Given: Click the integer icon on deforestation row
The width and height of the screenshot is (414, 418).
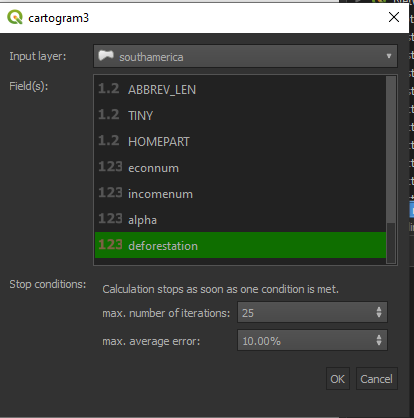Looking at the screenshot, I should 110,245.
